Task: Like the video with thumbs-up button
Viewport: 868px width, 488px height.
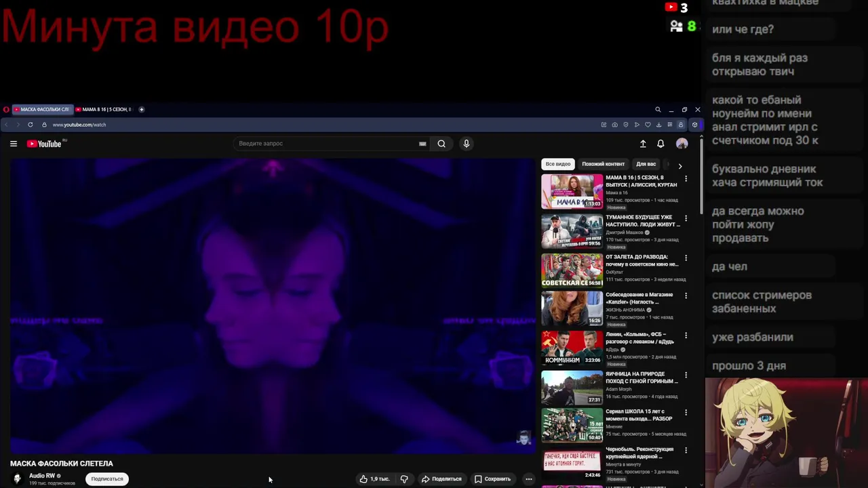Action: tap(374, 479)
